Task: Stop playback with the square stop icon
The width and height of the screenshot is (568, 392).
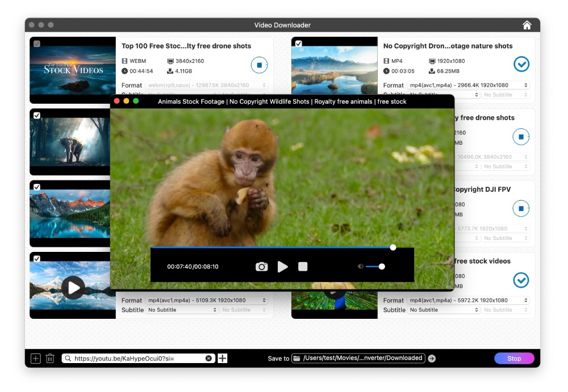Action: 303,267
